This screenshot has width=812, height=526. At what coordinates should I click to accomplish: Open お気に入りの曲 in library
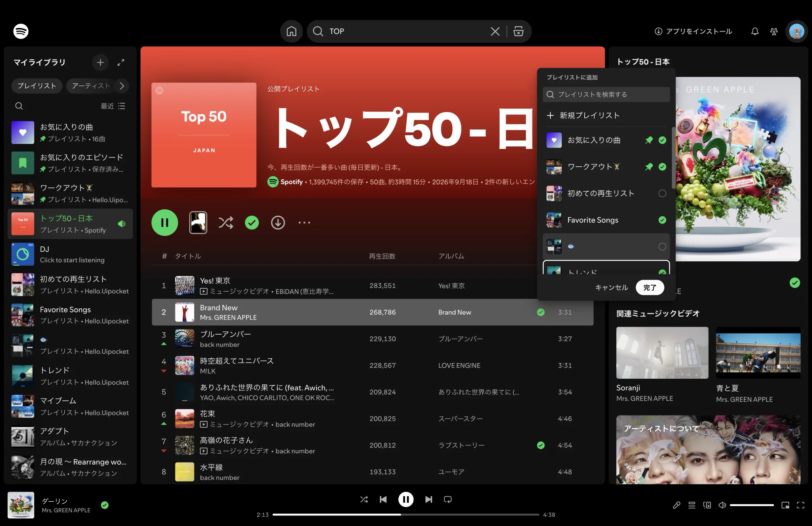point(70,132)
